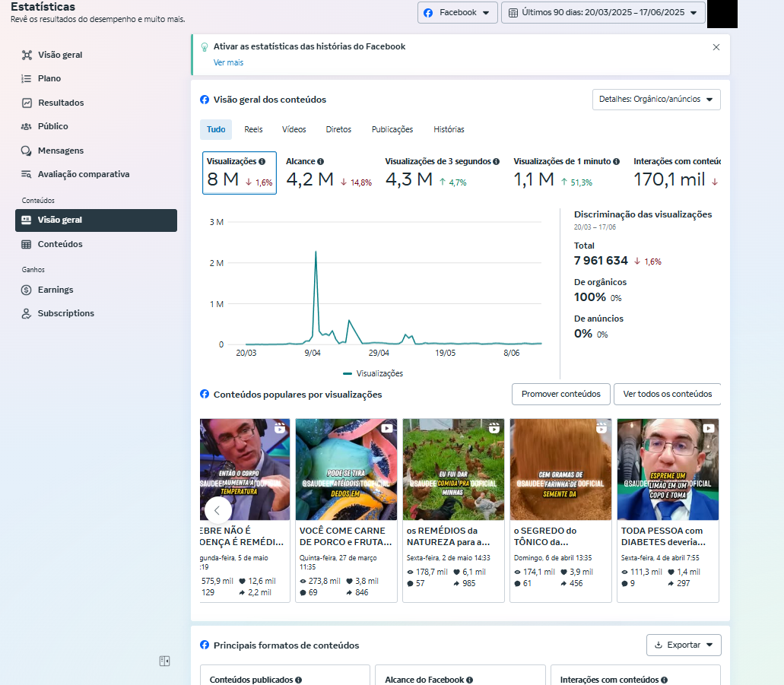Click the lightbulb tip icon in banner

click(205, 47)
